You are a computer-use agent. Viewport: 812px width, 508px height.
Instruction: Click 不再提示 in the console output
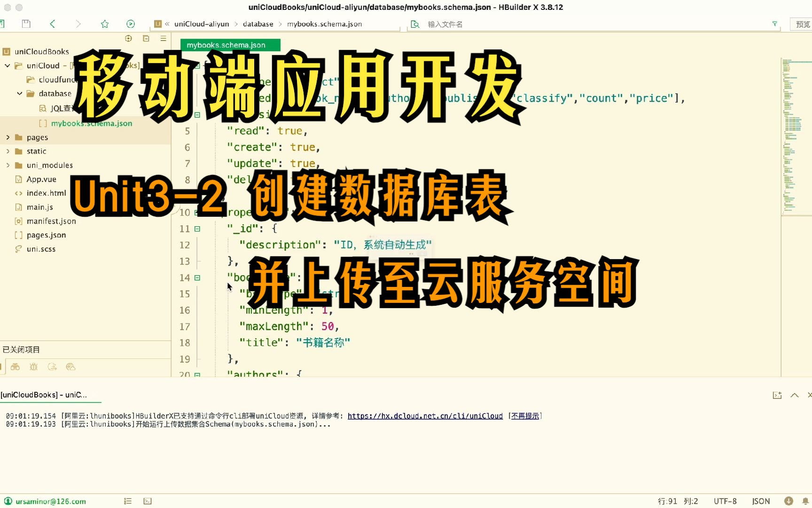(x=525, y=416)
